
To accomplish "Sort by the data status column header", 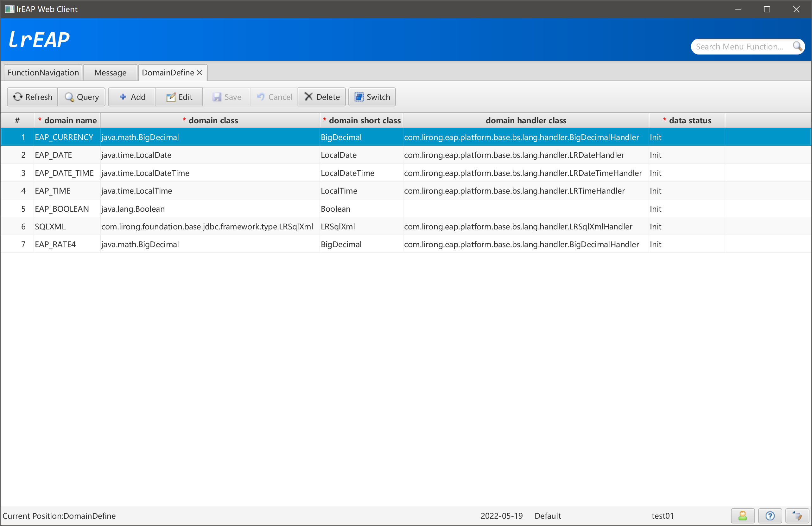I will click(x=687, y=120).
